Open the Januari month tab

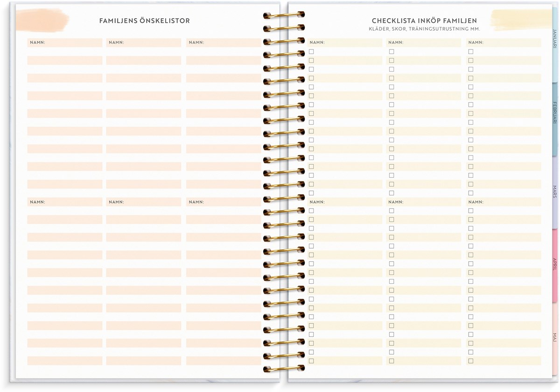tap(554, 38)
